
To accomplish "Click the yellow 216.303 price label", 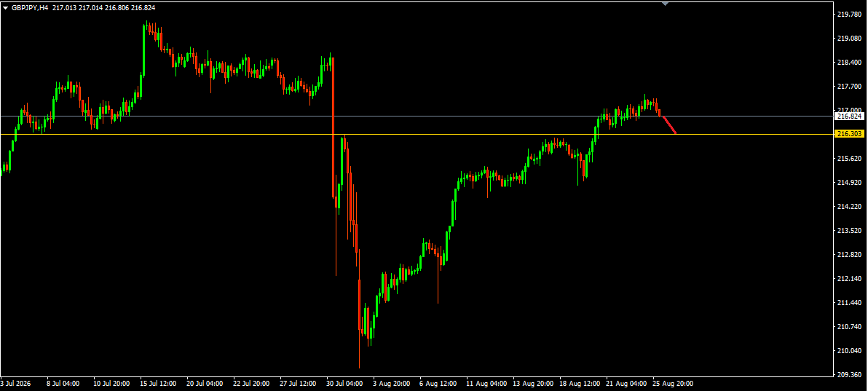I will (x=850, y=134).
